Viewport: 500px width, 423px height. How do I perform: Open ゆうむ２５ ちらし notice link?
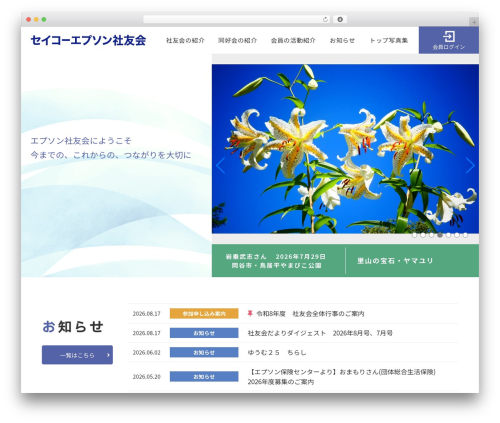(277, 352)
